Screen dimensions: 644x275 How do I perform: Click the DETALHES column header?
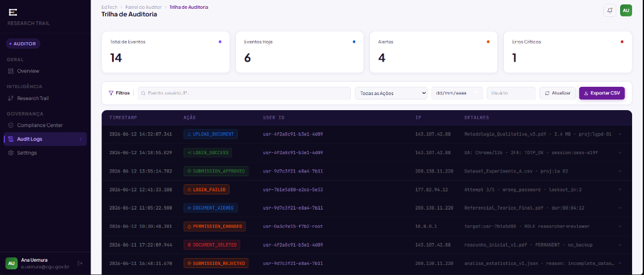pyautogui.click(x=477, y=118)
